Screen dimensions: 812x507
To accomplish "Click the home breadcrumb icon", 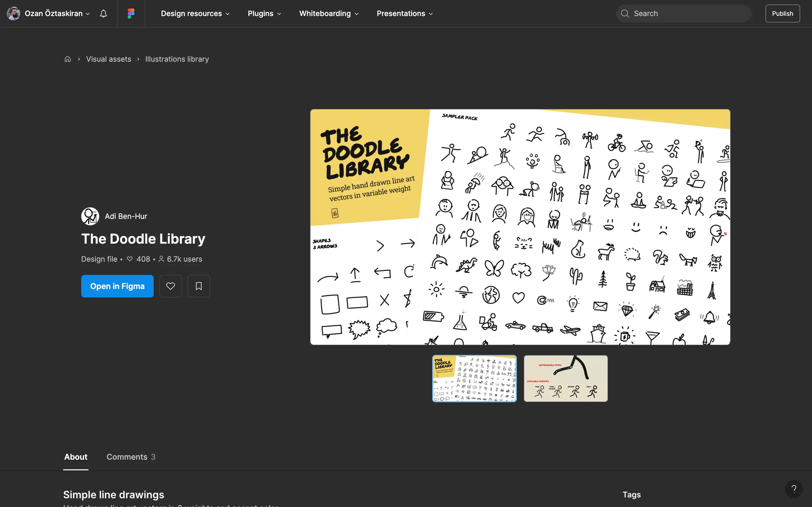I will pyautogui.click(x=68, y=59).
